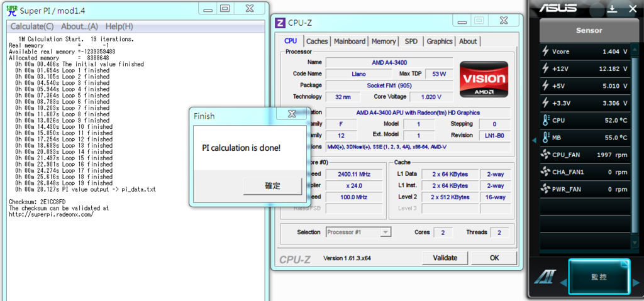This screenshot has width=644, height=301.
Task: Click the AI Suite logo icon
Action: click(x=545, y=276)
